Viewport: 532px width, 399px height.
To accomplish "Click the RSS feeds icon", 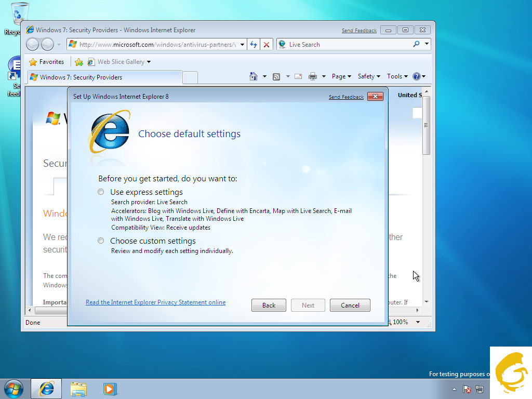I will [276, 76].
